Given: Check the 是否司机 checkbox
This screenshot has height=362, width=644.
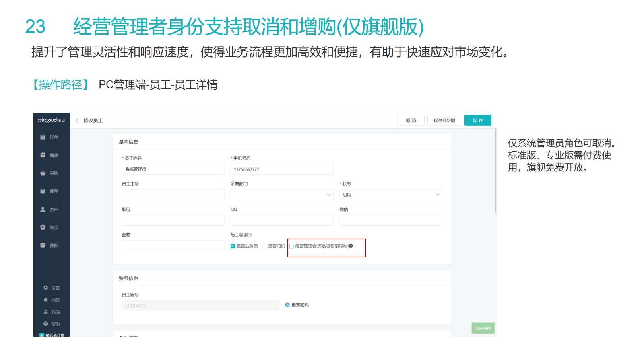Looking at the screenshot, I should (x=264, y=246).
